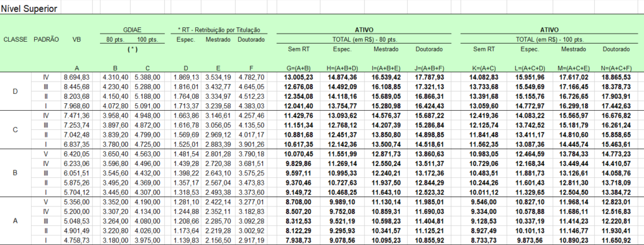Click GDIAE 80 pts. value 4.310,40
This screenshot has width=644, height=245.
pos(116,77)
